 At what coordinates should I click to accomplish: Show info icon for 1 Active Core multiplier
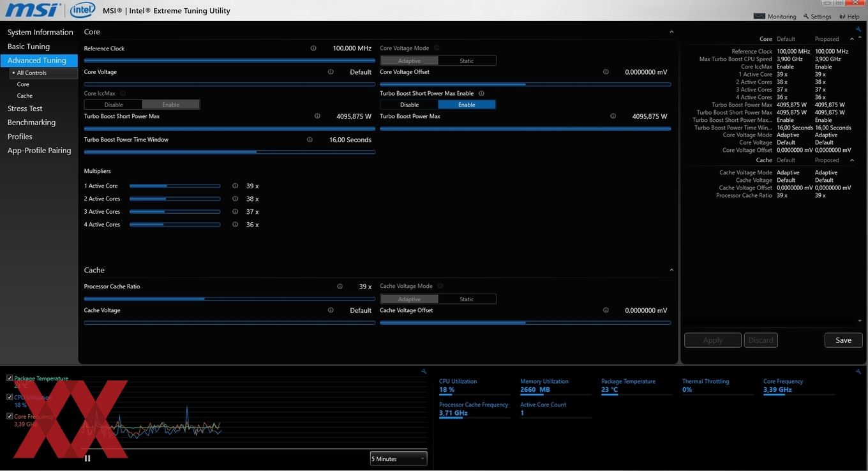coord(235,186)
